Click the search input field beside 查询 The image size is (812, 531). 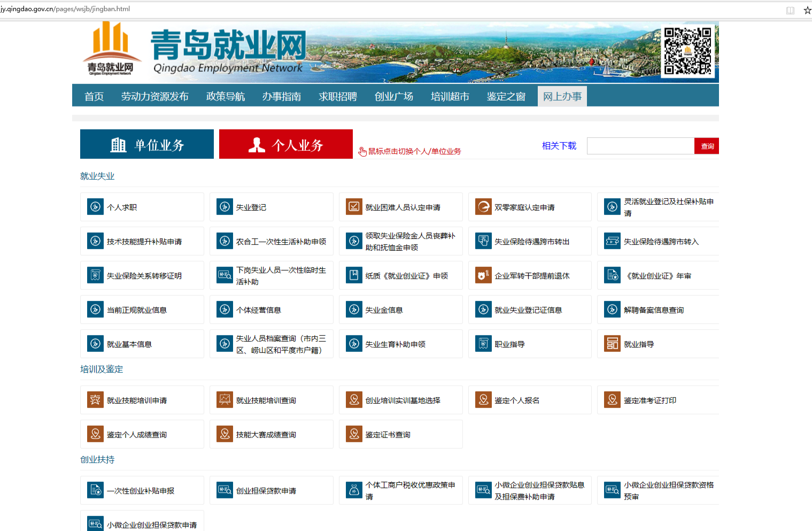640,146
